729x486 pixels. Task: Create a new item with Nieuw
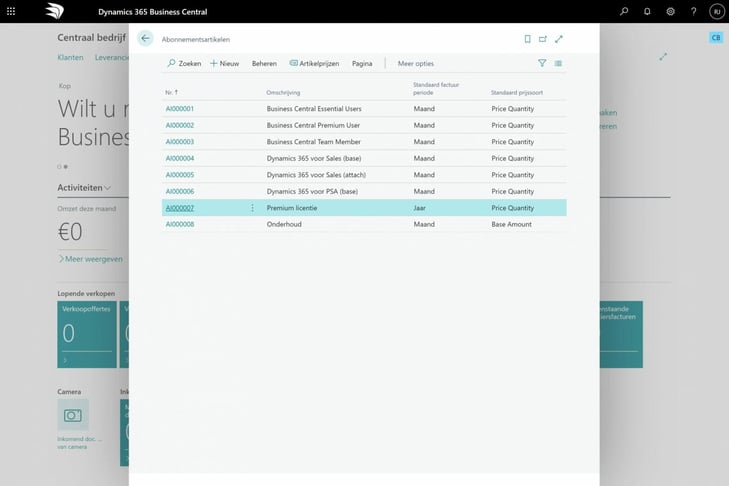click(x=225, y=63)
